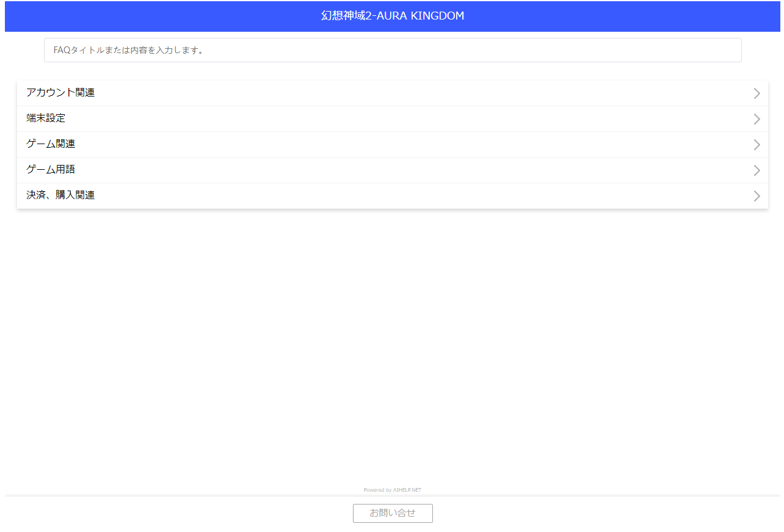Expand 端末設定 using its chevron arrow
Image resolution: width=784 pixels, height=532 pixels.
(x=757, y=119)
